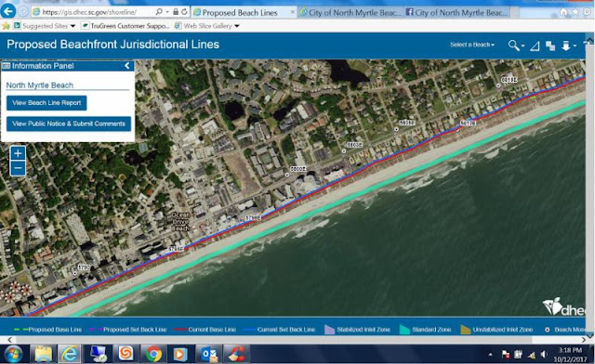The height and width of the screenshot is (364, 595).
Task: Click the View Beach Line Report button
Action: pos(46,103)
